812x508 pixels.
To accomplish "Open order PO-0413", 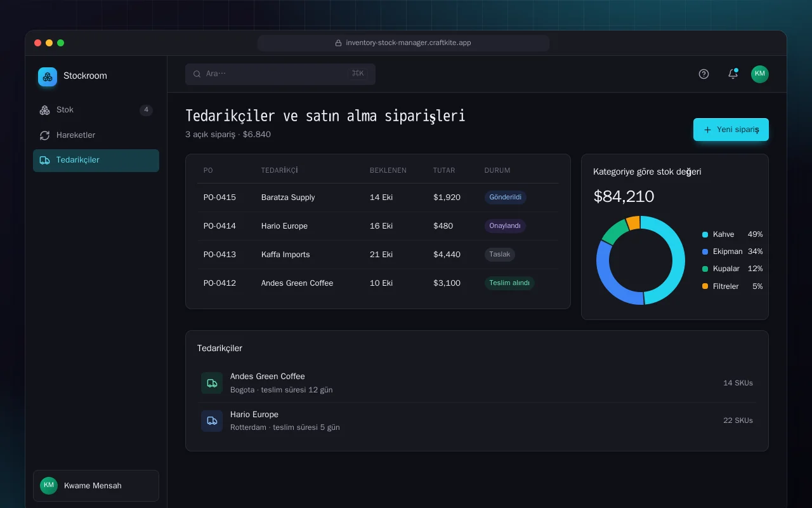I will point(219,255).
